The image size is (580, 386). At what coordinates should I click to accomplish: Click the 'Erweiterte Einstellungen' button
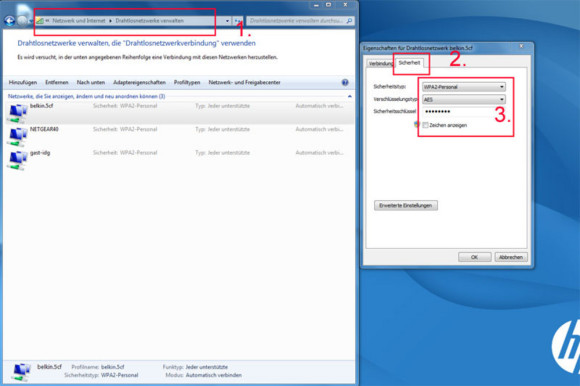[406, 206]
